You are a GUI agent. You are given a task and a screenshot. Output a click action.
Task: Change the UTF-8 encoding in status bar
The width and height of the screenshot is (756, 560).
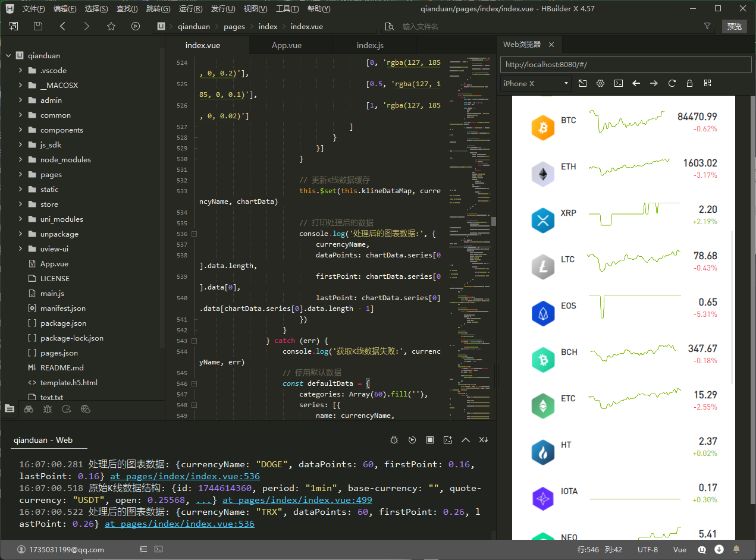coord(648,550)
